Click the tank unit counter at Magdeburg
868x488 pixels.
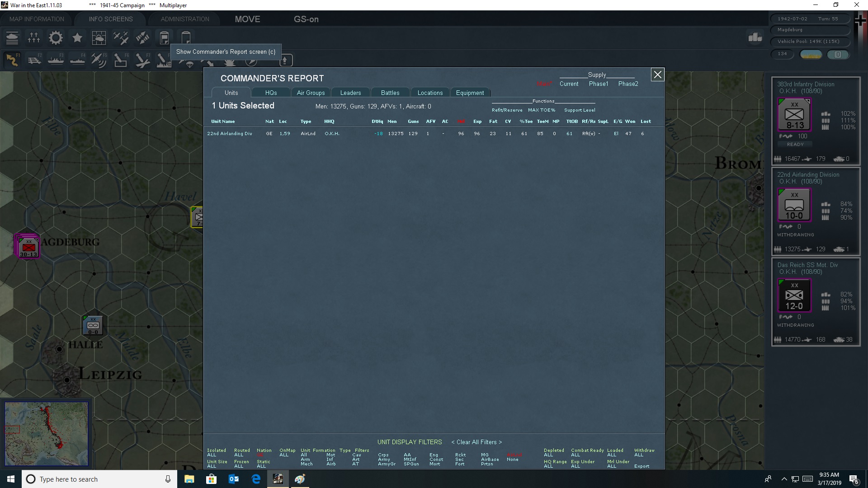coord(27,246)
